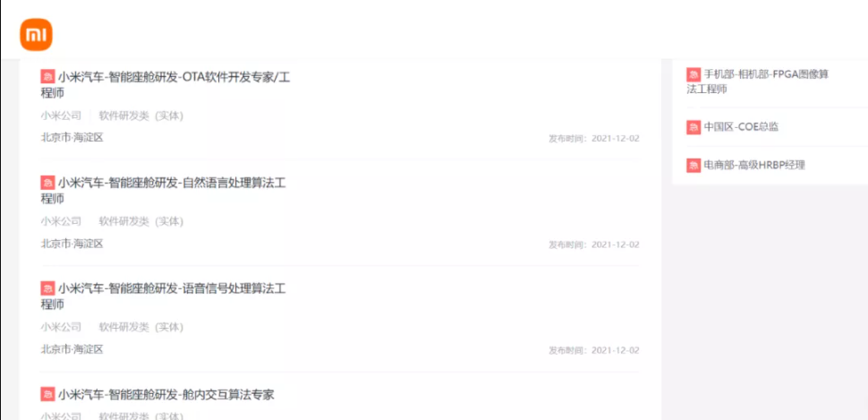Click the 发布时间 2021-12-02 of OTA job
The height and width of the screenshot is (420, 868).
click(x=594, y=139)
